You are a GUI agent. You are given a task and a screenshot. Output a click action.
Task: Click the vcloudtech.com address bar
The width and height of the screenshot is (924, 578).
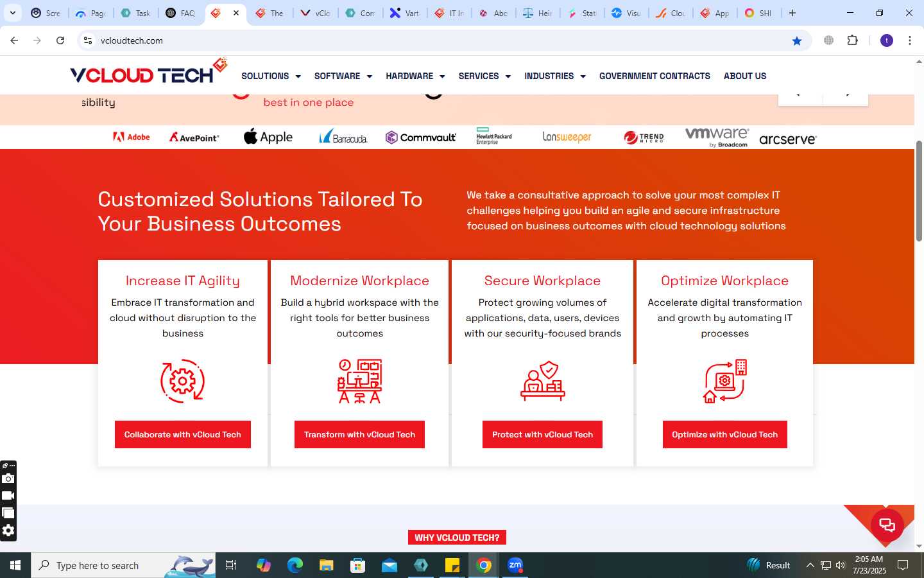pyautogui.click(x=443, y=40)
